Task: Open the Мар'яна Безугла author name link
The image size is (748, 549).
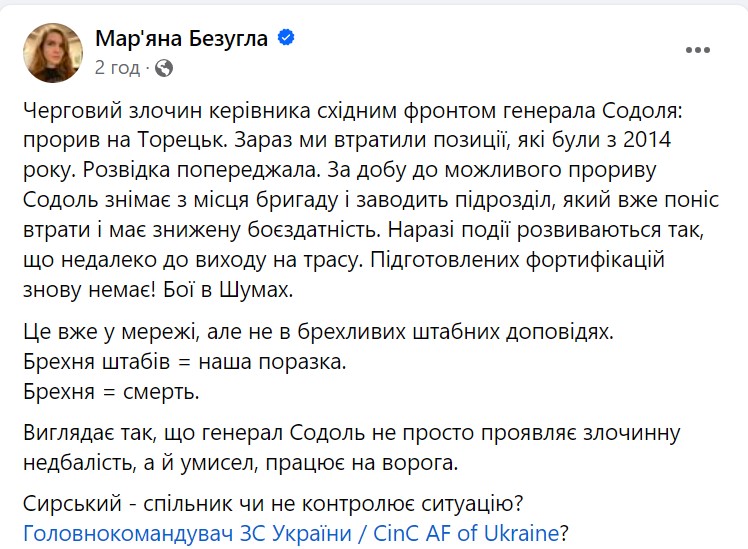Action: coord(183,38)
